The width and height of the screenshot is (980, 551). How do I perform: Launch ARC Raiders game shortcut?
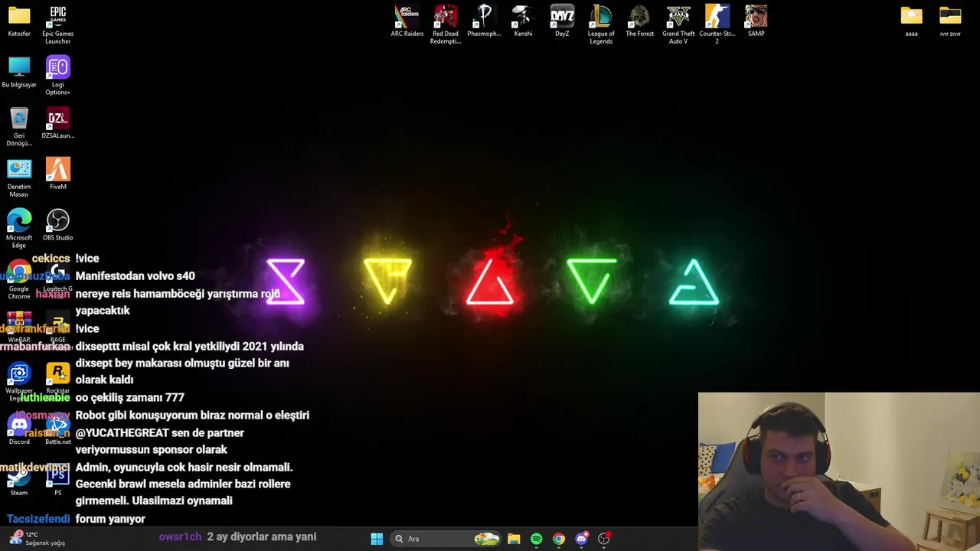coord(407,21)
